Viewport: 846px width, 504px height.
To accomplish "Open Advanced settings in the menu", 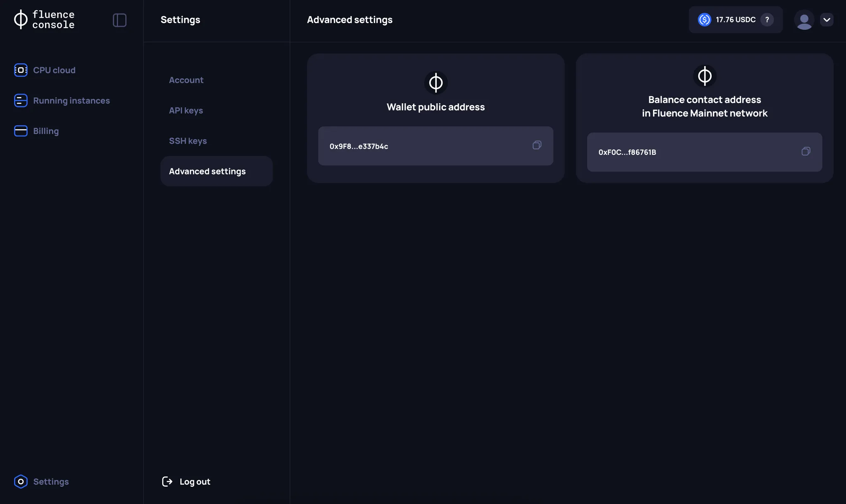I will (207, 171).
